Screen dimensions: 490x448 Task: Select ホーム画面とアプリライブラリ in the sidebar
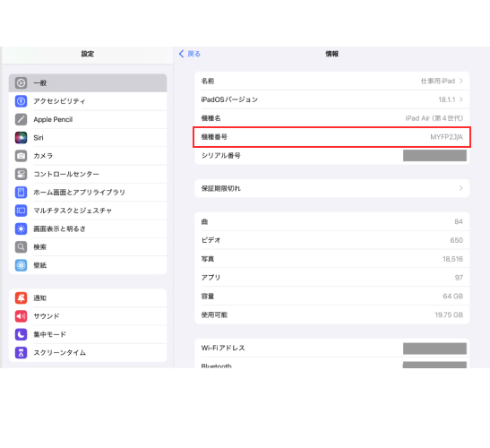[x=88, y=192]
